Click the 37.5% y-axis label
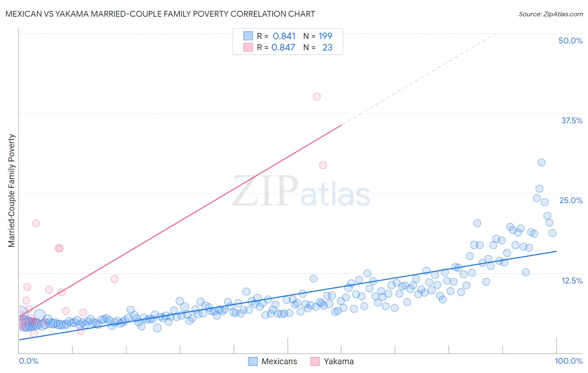This screenshot has width=588, height=373. click(572, 120)
